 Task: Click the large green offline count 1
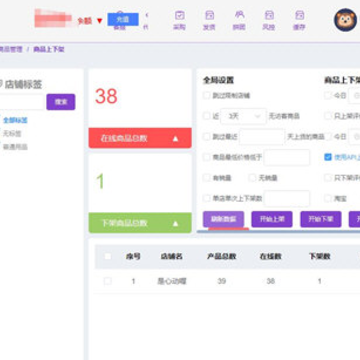point(100,182)
